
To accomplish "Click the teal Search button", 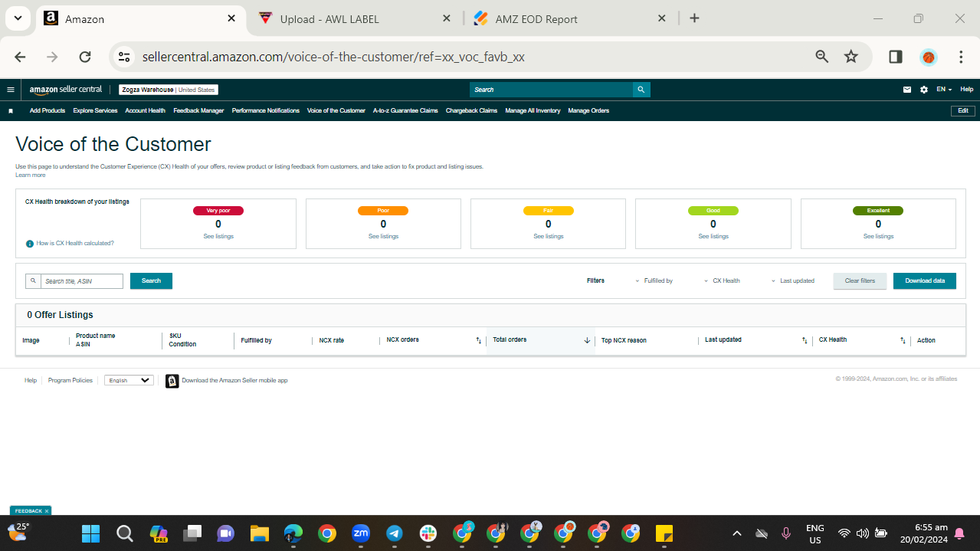I will 151,281.
